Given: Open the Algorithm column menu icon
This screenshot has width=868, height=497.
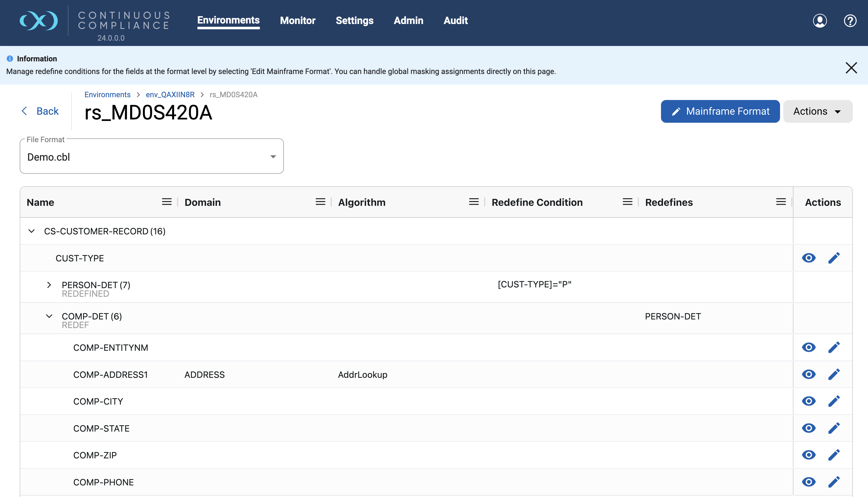Looking at the screenshot, I should click(474, 202).
